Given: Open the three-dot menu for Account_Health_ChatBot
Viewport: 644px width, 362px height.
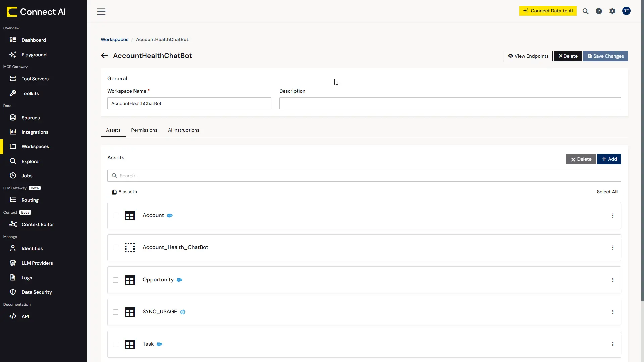Looking at the screenshot, I should (613, 248).
